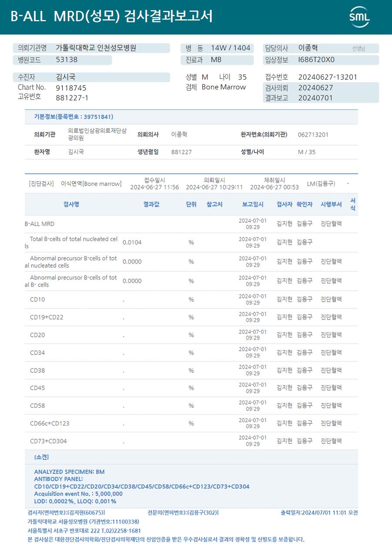Select hospital name '가톨릭대학교 인천성모병원'
The height and width of the screenshot is (554, 392).
pyautogui.click(x=96, y=48)
